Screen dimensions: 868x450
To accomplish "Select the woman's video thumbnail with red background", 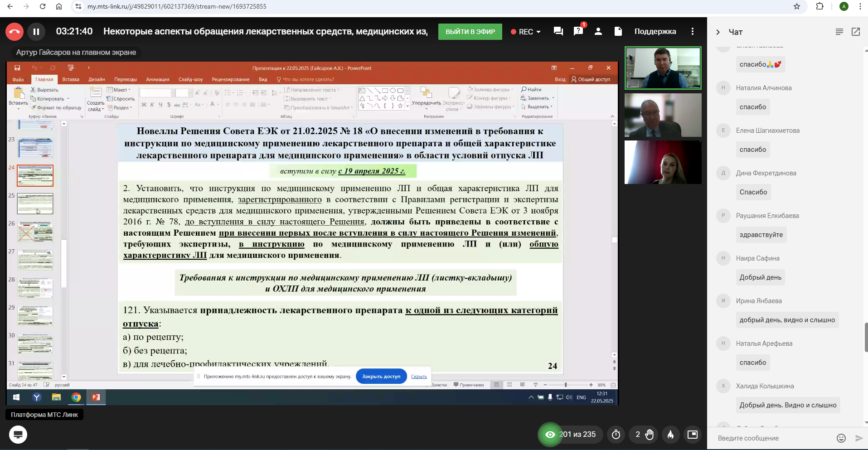I will [663, 162].
